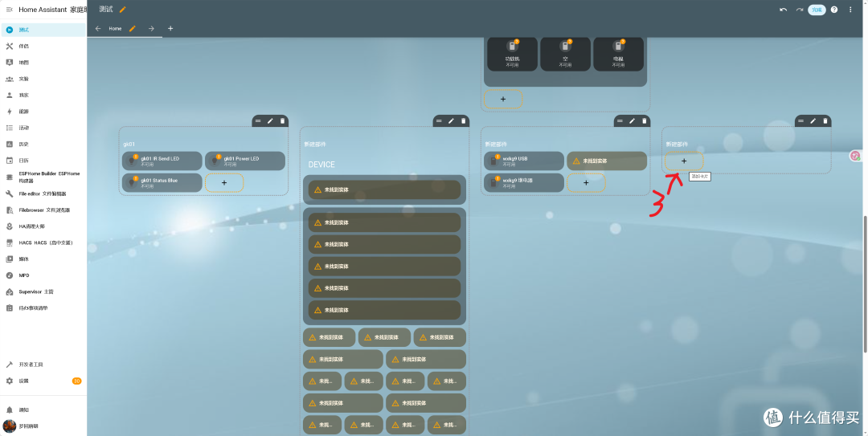Screen dimensions: 868x436
Task: Open the Supervisor 主管 sidebar entry
Action: tap(43, 291)
